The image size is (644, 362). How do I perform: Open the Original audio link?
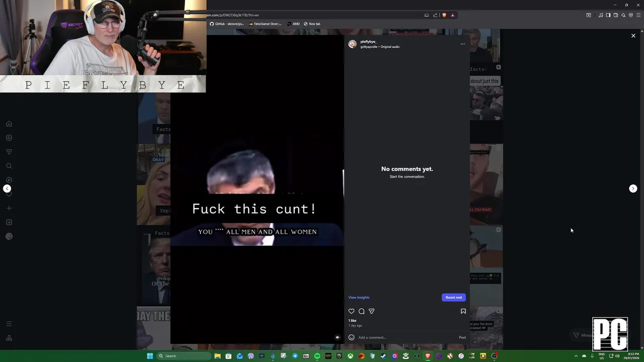(390, 47)
